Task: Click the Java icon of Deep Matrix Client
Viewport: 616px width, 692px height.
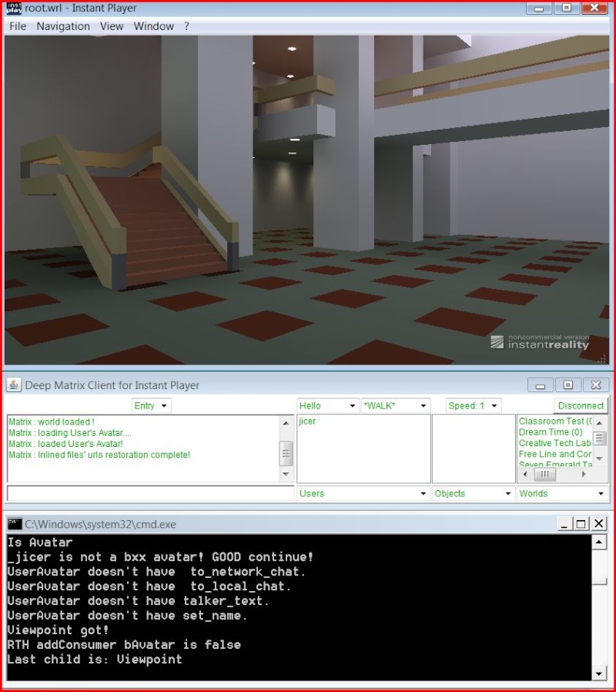Action: [14, 385]
